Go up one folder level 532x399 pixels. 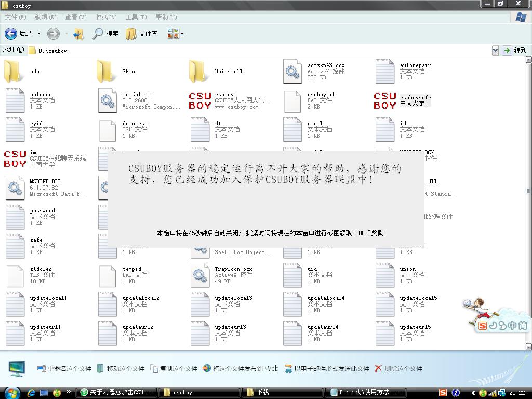coord(78,34)
